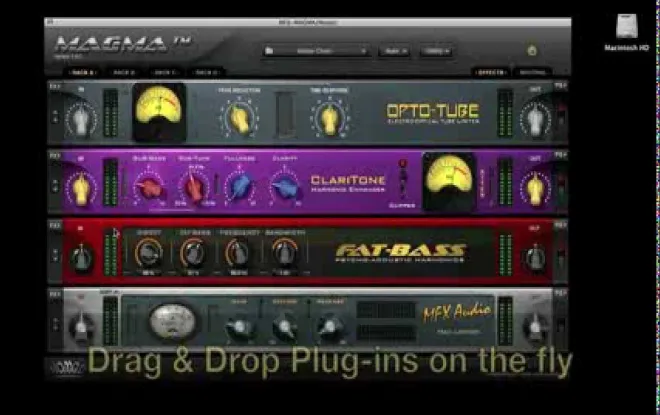Click the Clarity knob on ClariTone
This screenshot has width=660, height=415.
tap(285, 188)
